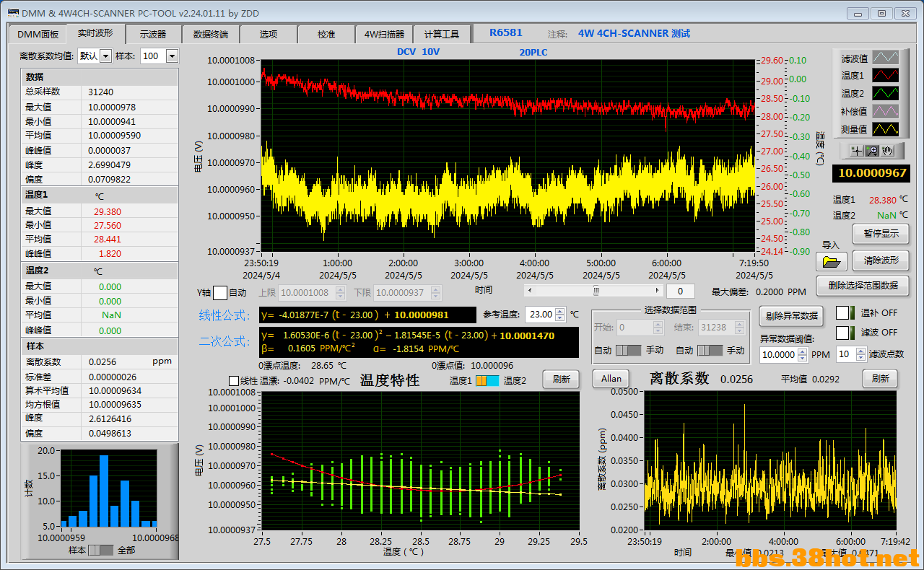Click the 测量值 yellow plot legend icon

coord(886,129)
